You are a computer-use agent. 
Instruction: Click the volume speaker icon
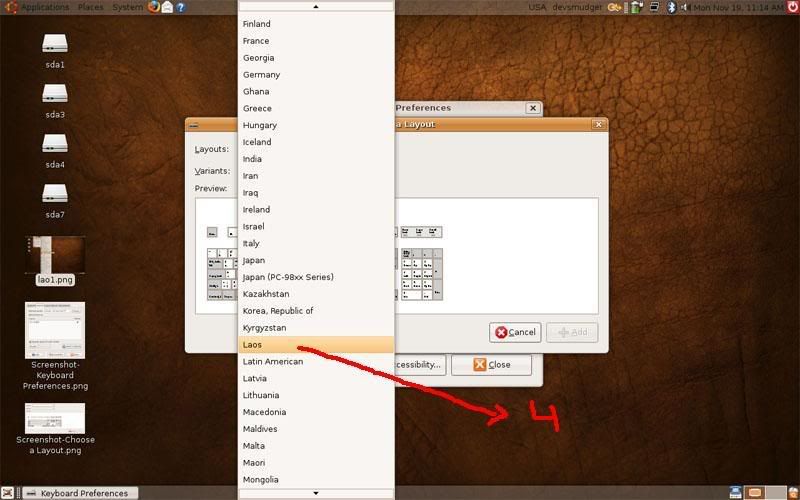click(685, 7)
